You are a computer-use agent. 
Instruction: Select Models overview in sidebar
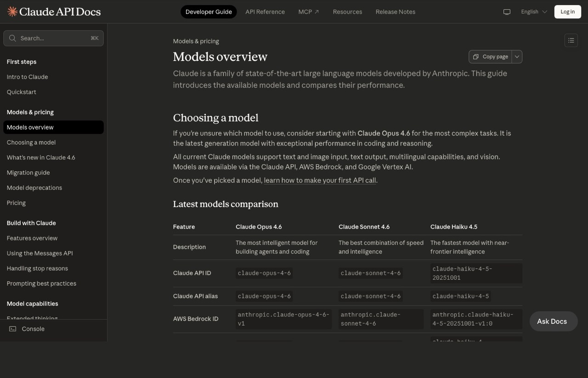coord(53,127)
